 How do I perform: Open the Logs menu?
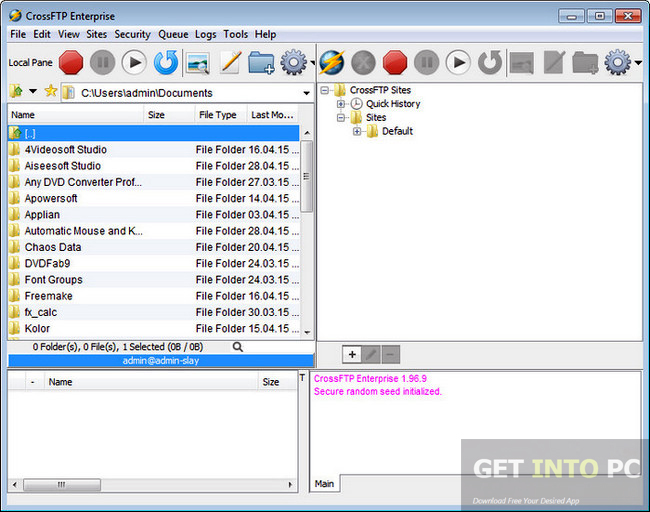(x=206, y=34)
